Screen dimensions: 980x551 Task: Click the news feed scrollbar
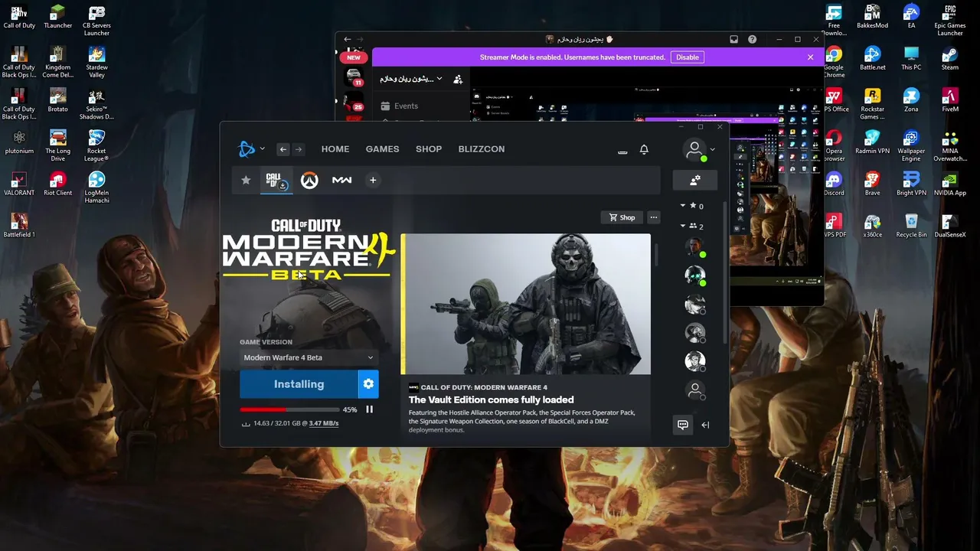656,256
